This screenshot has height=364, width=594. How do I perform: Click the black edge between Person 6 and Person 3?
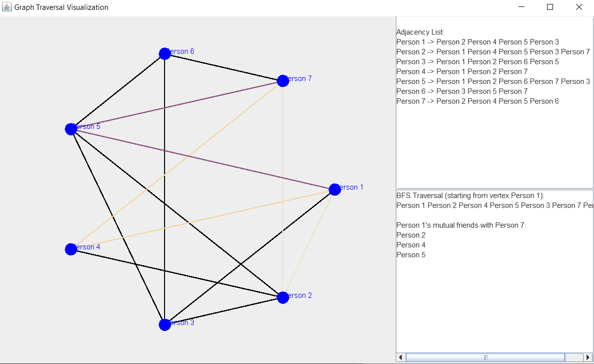click(x=165, y=198)
